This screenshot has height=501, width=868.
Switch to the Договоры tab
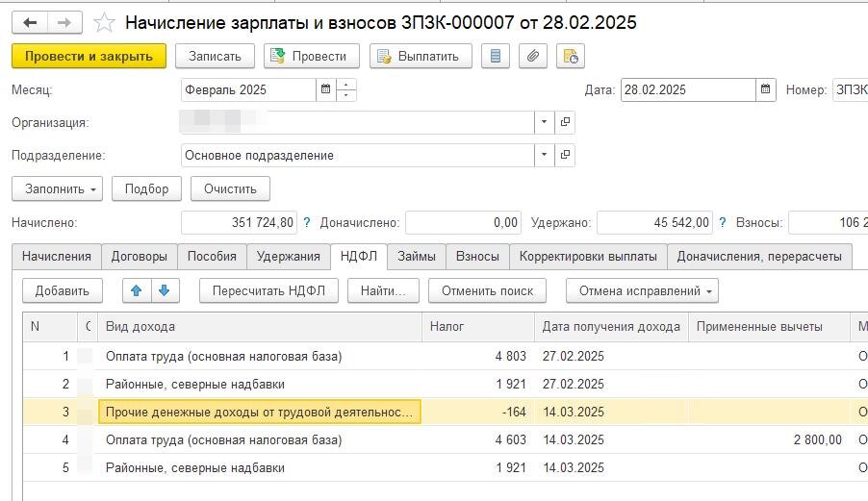point(140,257)
